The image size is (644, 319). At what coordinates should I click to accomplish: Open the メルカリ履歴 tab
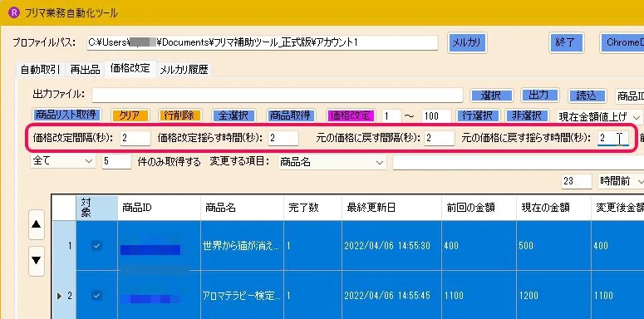point(184,70)
